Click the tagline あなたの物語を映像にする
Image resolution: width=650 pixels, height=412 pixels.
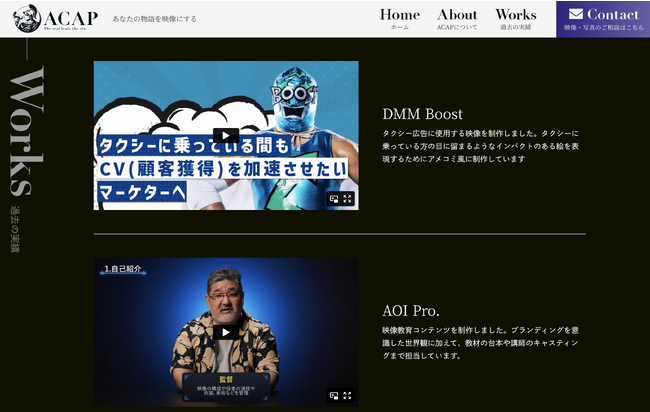[x=155, y=19]
